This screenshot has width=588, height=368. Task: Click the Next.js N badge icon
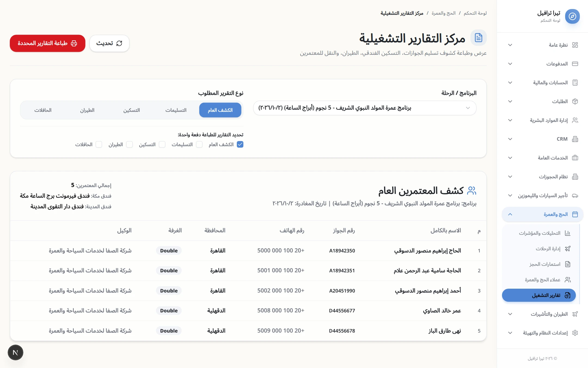coord(16,352)
